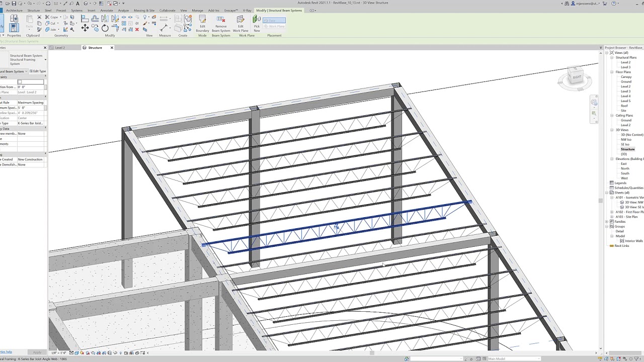The height and width of the screenshot is (362, 644).
Task: Click the Paste clipboard icon
Action: pyautogui.click(x=30, y=20)
